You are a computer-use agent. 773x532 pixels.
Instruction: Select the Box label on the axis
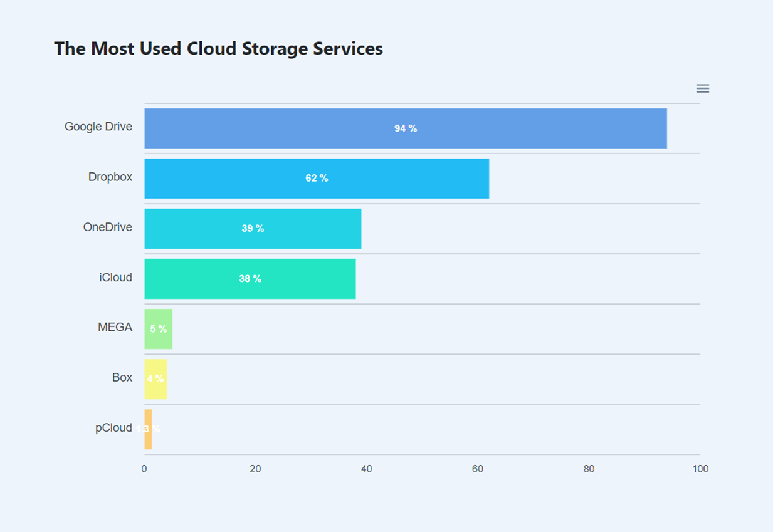click(122, 377)
